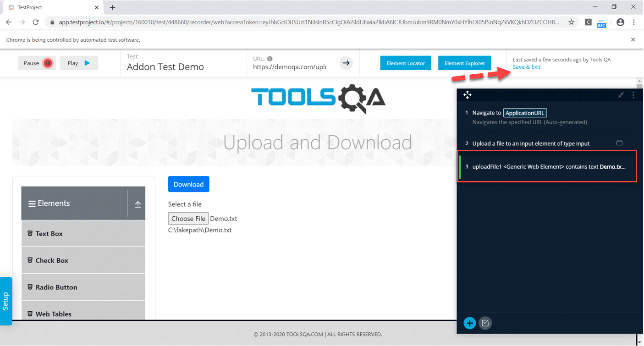The height and width of the screenshot is (346, 644).
Task: Select step 3 uploadFile1 contains text step
Action: [548, 166]
